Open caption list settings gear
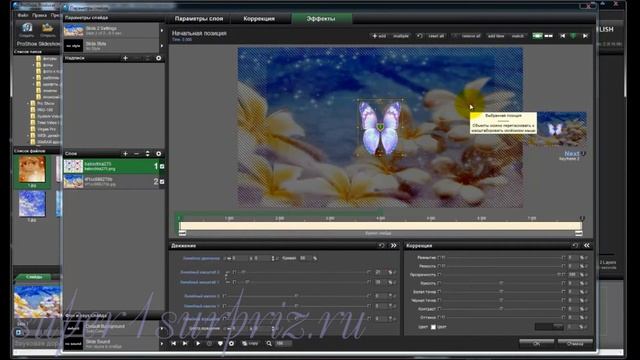Image resolution: width=640 pixels, height=360 pixels. [159, 58]
